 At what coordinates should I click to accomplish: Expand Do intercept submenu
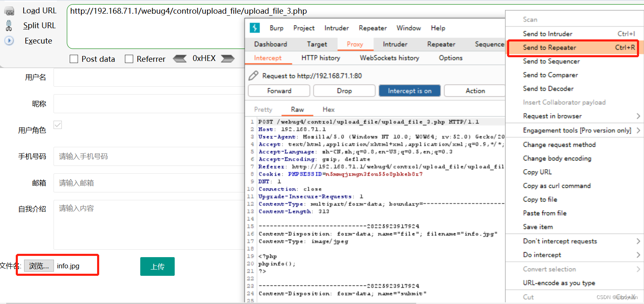[x=639, y=255]
